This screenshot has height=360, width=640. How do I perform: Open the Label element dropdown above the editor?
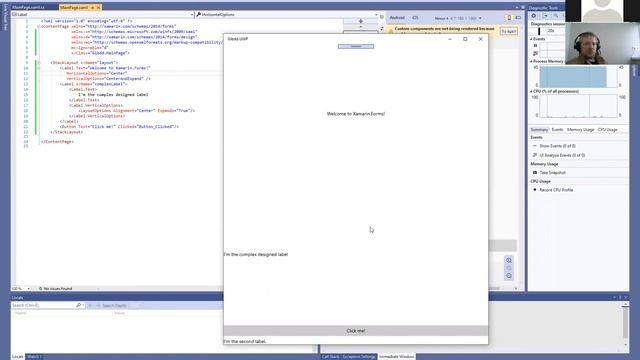pyautogui.click(x=102, y=14)
